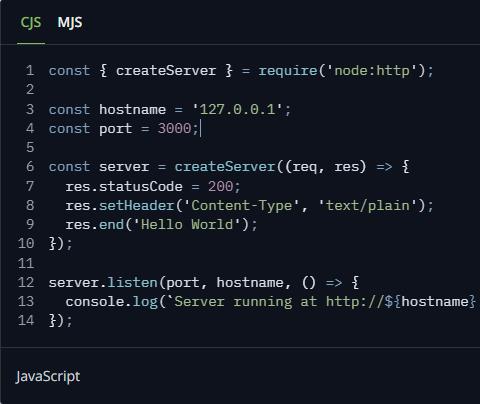Click the 200 status code value
Viewport: 480px width, 404px height.
tap(220, 186)
